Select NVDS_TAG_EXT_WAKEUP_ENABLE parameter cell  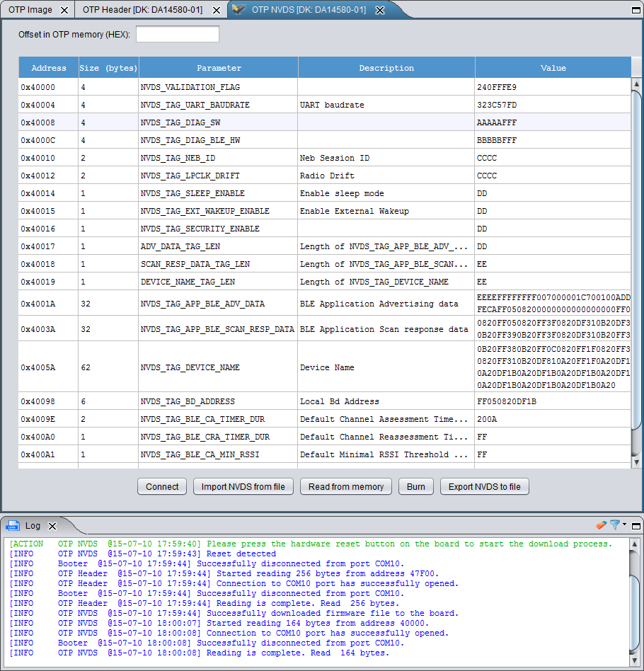(x=218, y=211)
